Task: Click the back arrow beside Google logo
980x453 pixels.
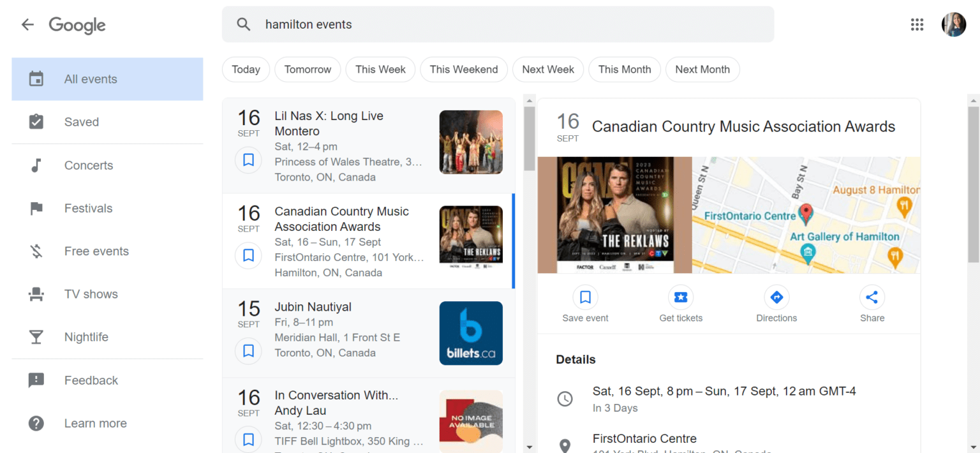Action: click(x=27, y=25)
